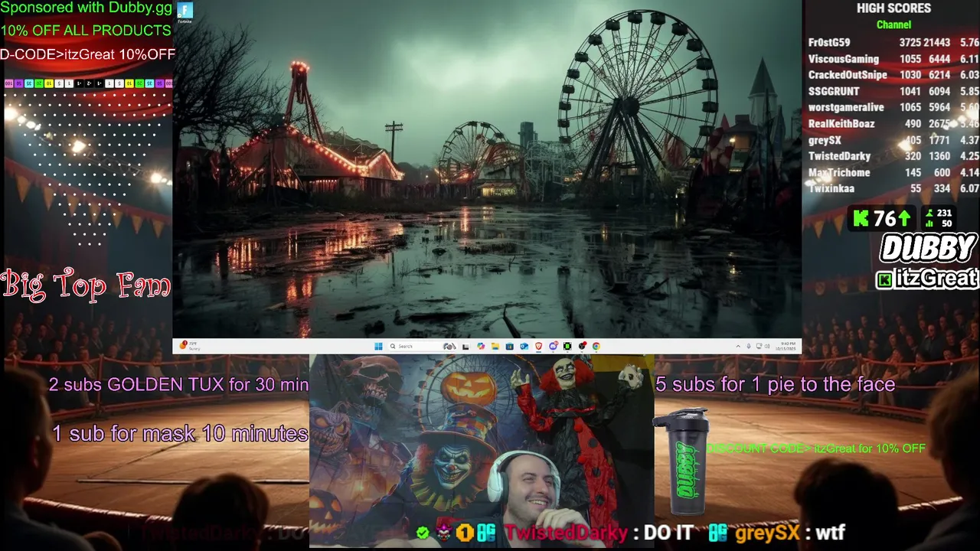Click '5 subs for 1 pie to the face'
Image resolution: width=980 pixels, height=551 pixels.
775,384
